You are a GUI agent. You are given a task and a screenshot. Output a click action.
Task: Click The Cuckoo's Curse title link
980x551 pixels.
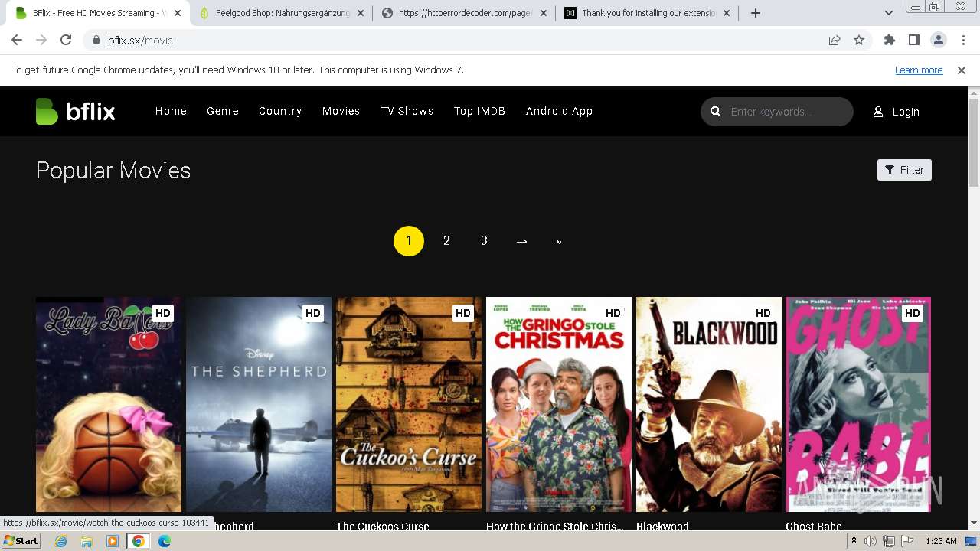point(383,526)
